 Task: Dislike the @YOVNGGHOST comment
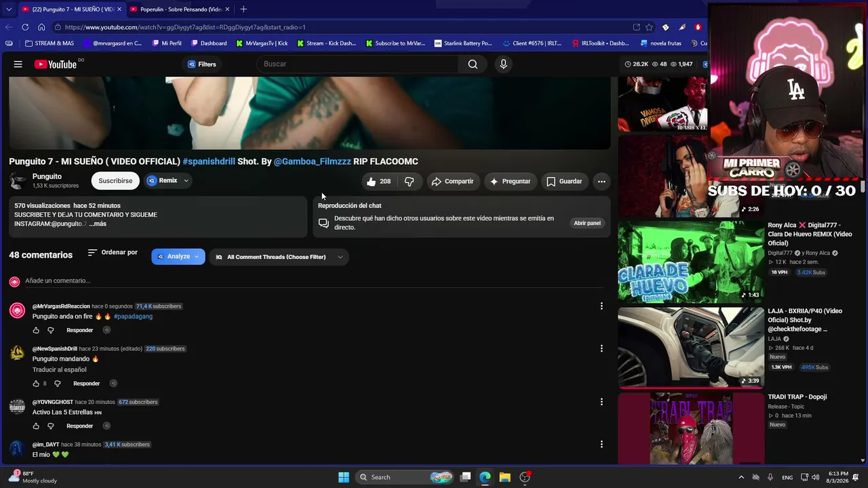(50, 426)
